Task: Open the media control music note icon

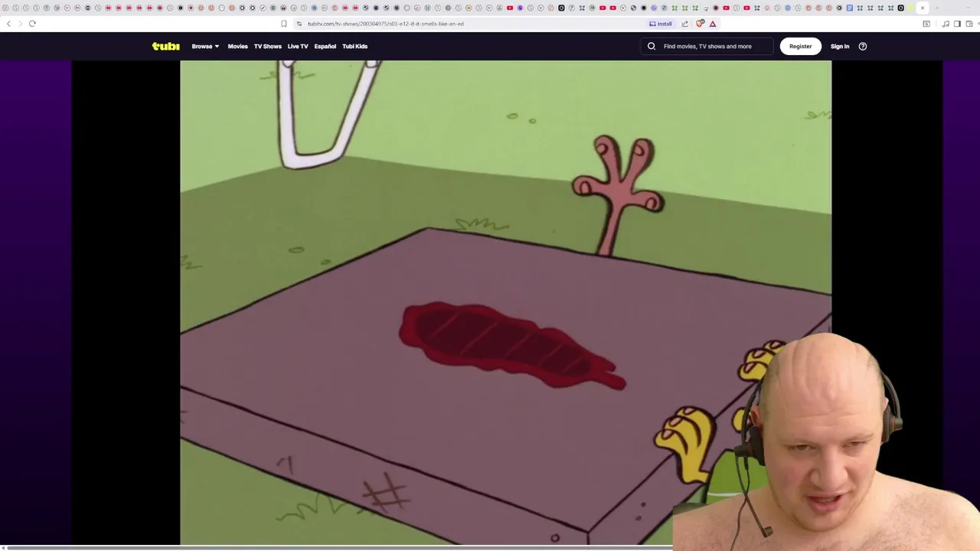Action: pos(946,24)
